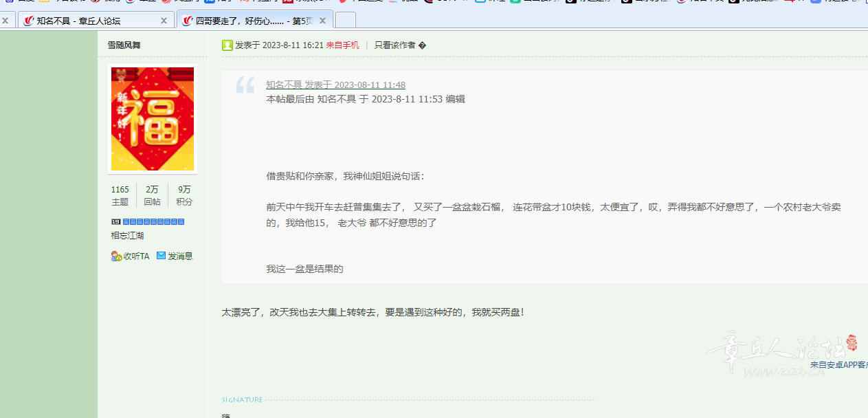Click the green post author icon
This screenshot has height=418, width=868.
pos(227,45)
